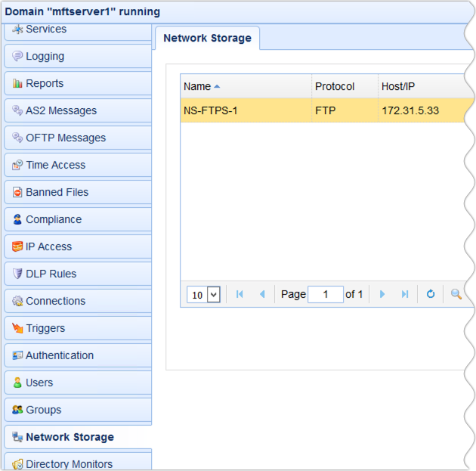Viewport: 476px width, 471px height.
Task: Open the Connections section in the sidebar
Action: (55, 301)
